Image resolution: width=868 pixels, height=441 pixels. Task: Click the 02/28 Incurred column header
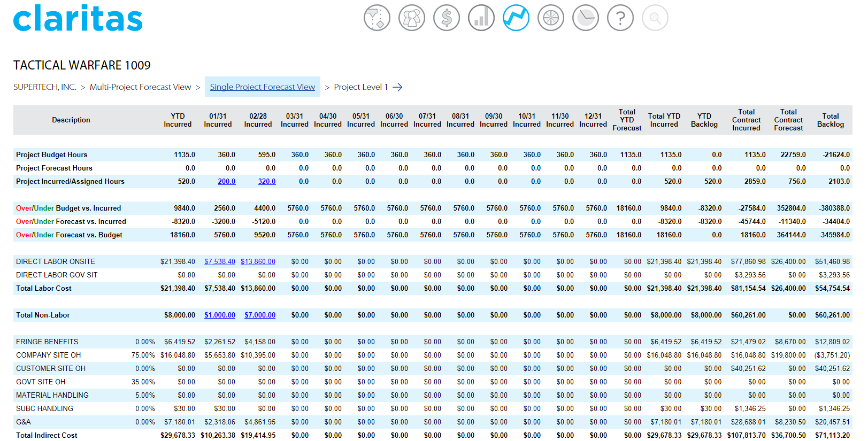tap(258, 120)
